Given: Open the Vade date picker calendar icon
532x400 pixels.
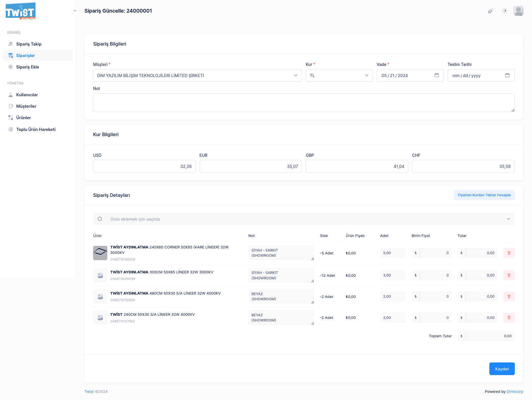Looking at the screenshot, I should 436,75.
